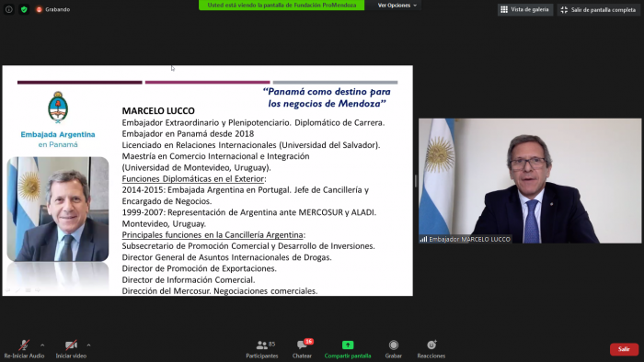Click the red Grabando recording indicator
This screenshot has width=644, height=362.
[53, 9]
